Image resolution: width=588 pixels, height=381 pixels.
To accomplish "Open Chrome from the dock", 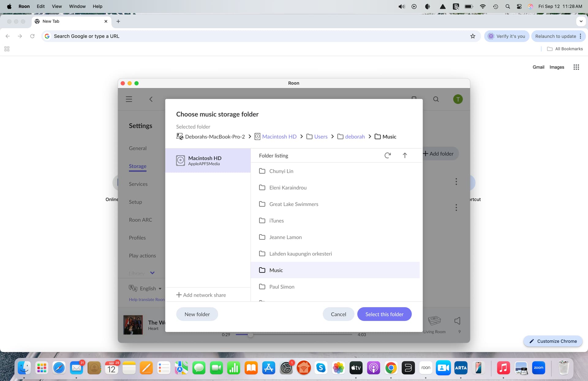I will tap(391, 368).
